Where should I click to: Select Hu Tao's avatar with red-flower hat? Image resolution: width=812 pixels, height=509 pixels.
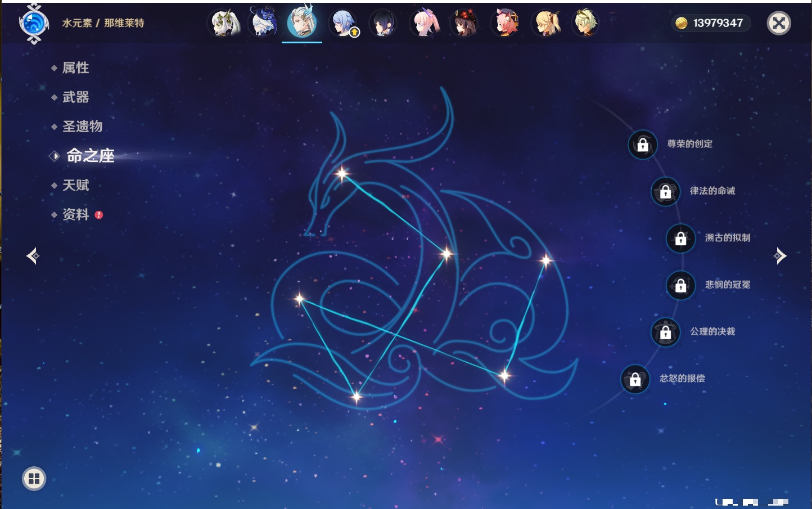(464, 23)
